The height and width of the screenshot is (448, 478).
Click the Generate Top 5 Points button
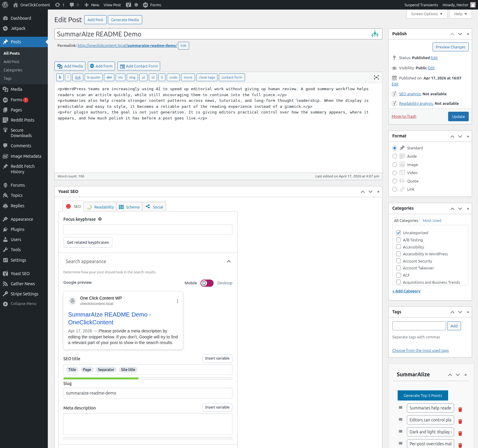[422, 395]
